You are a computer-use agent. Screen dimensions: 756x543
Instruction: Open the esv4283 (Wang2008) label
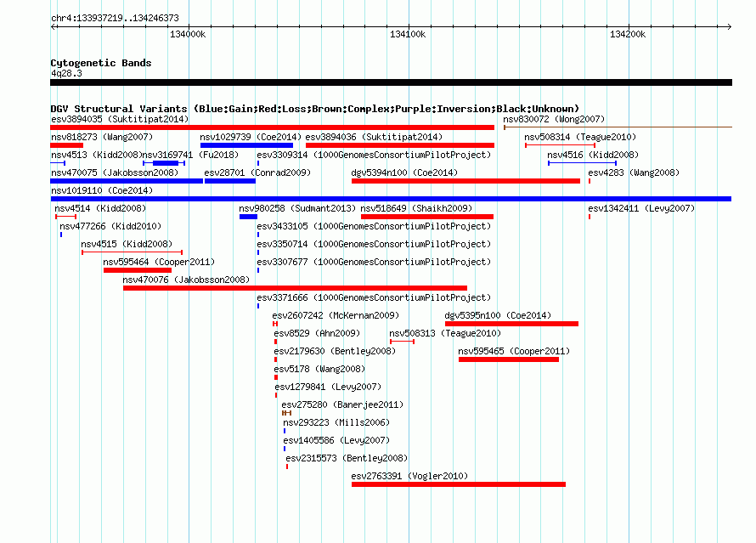(634, 173)
